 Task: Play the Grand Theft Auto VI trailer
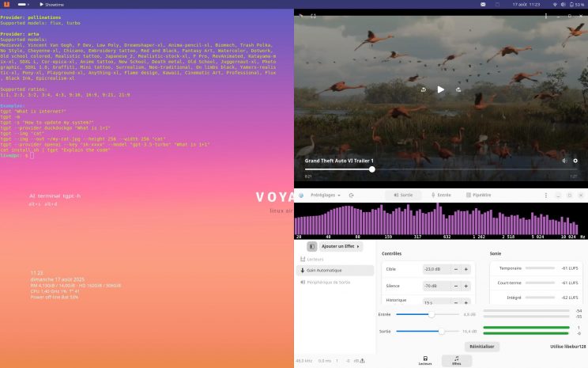(x=441, y=89)
